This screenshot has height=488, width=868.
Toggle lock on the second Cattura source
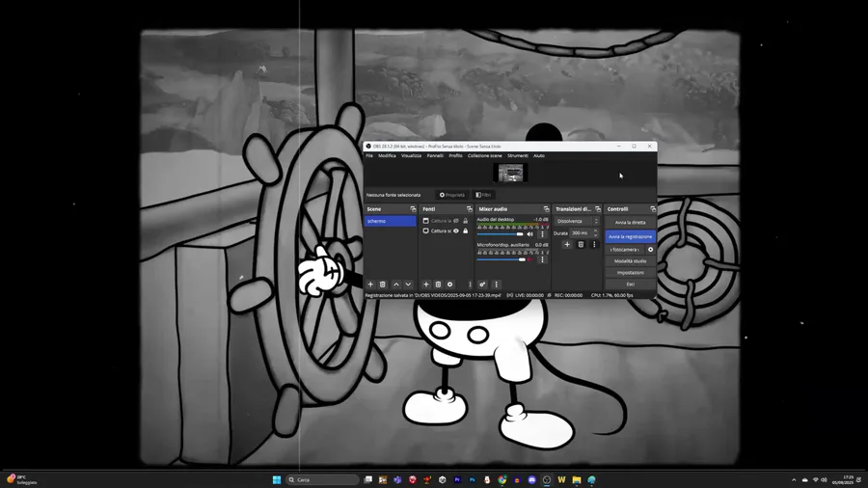[x=466, y=230]
